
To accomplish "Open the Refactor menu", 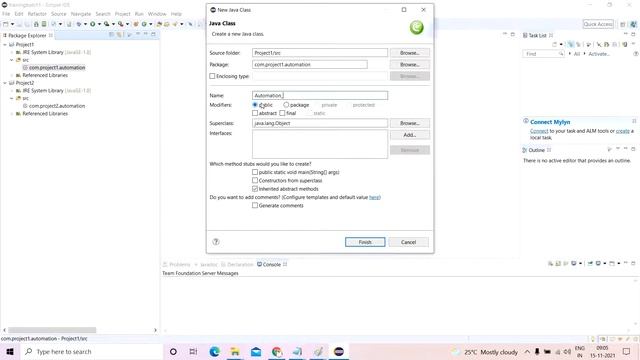I will [37, 14].
